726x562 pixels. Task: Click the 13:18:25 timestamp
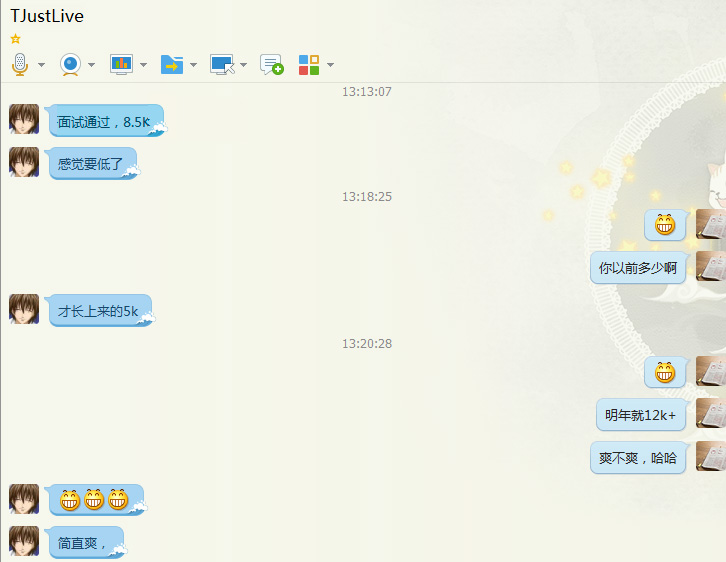pyautogui.click(x=367, y=197)
